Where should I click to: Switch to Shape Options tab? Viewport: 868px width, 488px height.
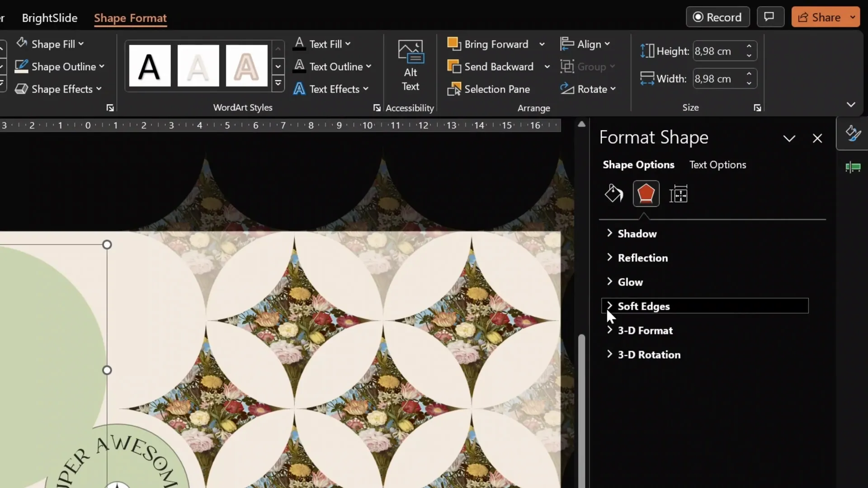point(638,165)
